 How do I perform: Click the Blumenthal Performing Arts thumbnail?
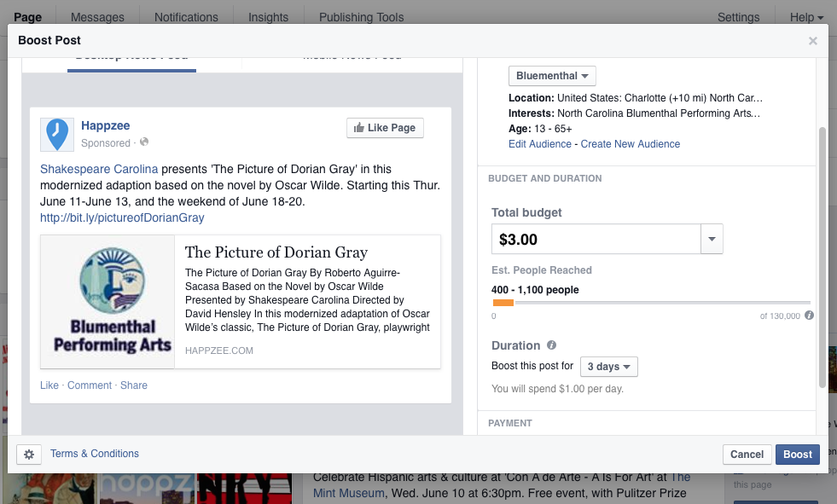pos(108,302)
